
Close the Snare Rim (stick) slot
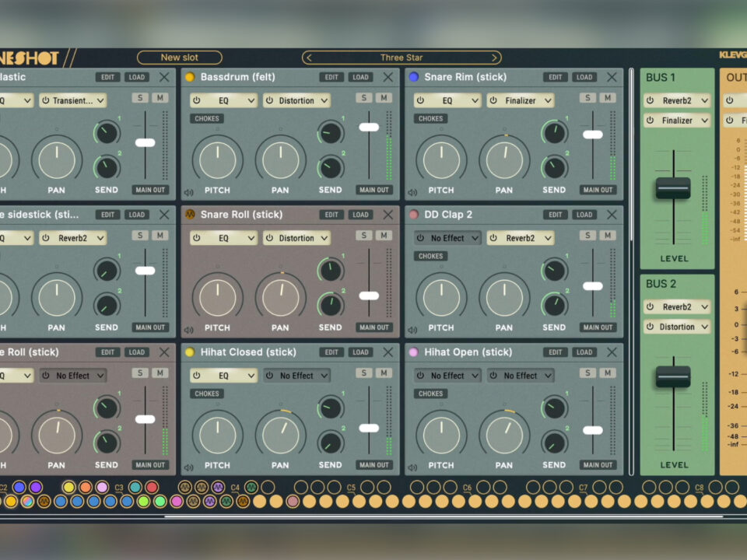(x=612, y=77)
